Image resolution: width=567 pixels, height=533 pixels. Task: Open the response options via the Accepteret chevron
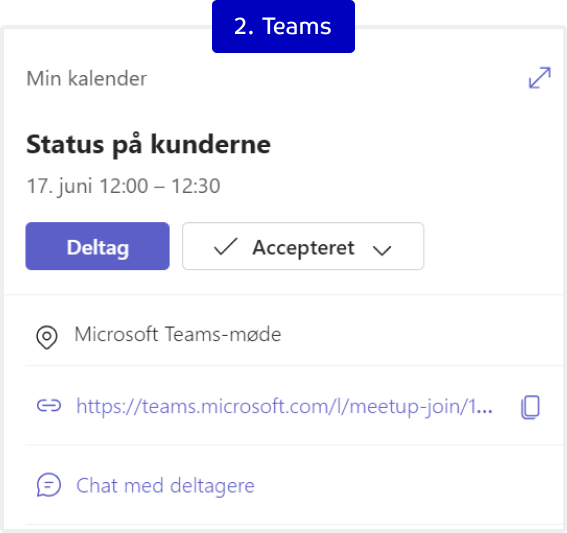click(382, 250)
